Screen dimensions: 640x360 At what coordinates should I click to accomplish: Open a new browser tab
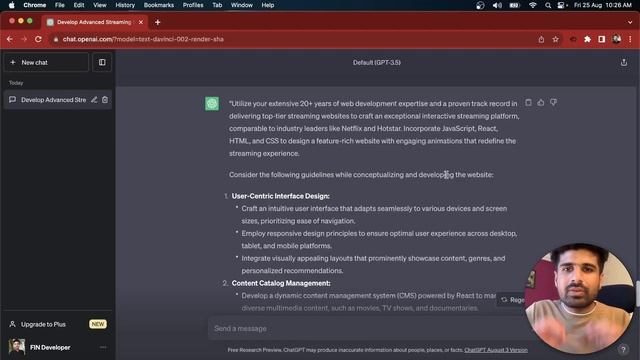pyautogui.click(x=158, y=22)
